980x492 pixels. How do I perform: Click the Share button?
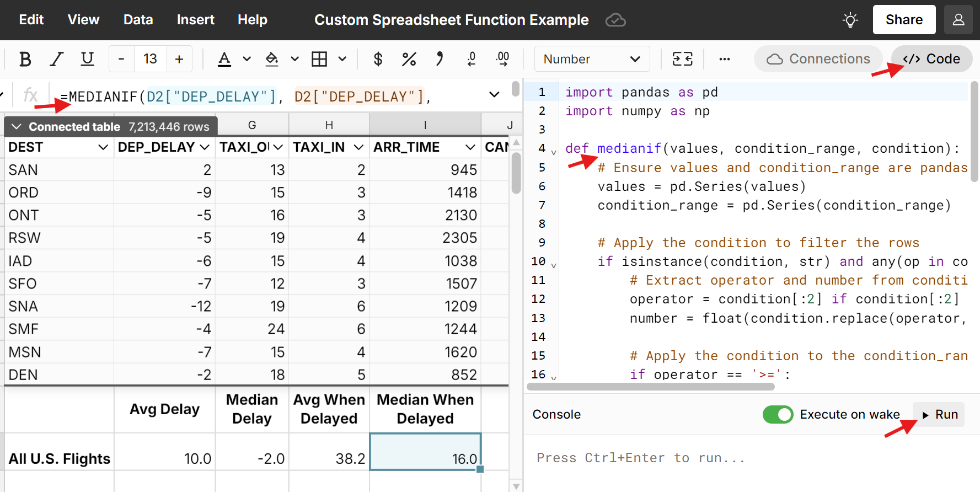[x=904, y=20]
